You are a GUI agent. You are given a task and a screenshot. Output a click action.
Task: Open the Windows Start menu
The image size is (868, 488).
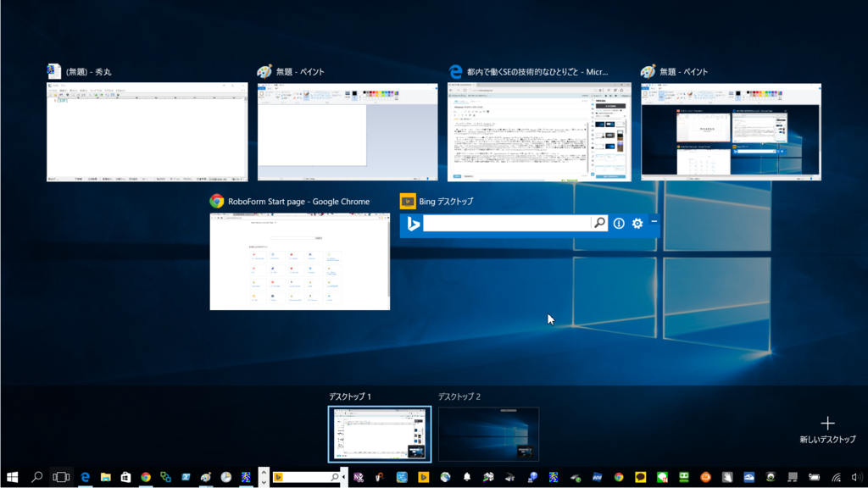point(12,477)
